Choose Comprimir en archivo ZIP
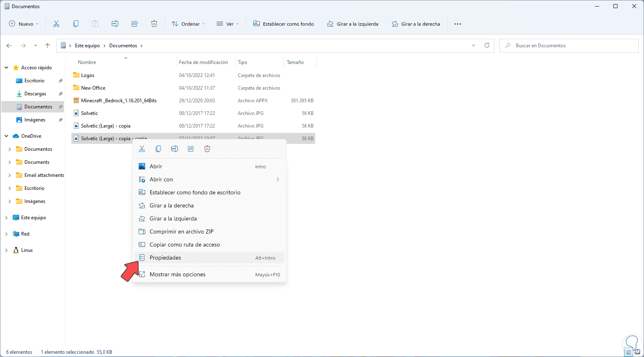Image resolution: width=644 pixels, height=357 pixels. (x=210, y=231)
